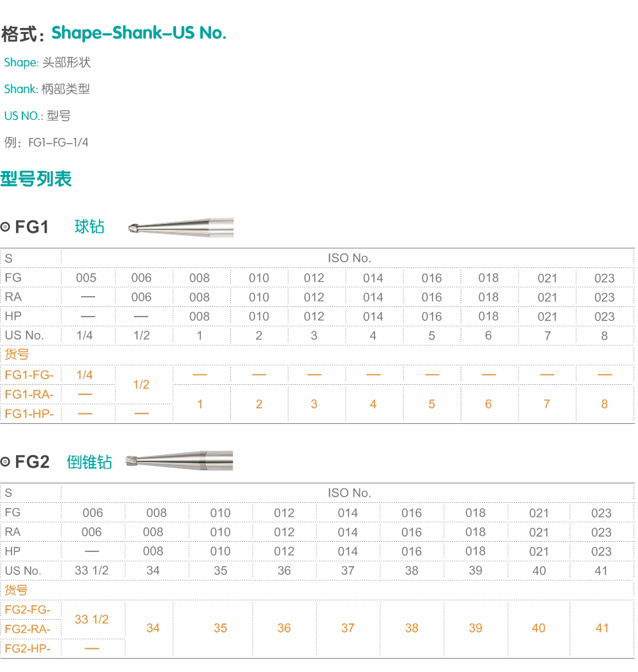Screen dimensions: 638x672
Task: Select US No. 35 cell in FG2 table
Action: [x=220, y=571]
